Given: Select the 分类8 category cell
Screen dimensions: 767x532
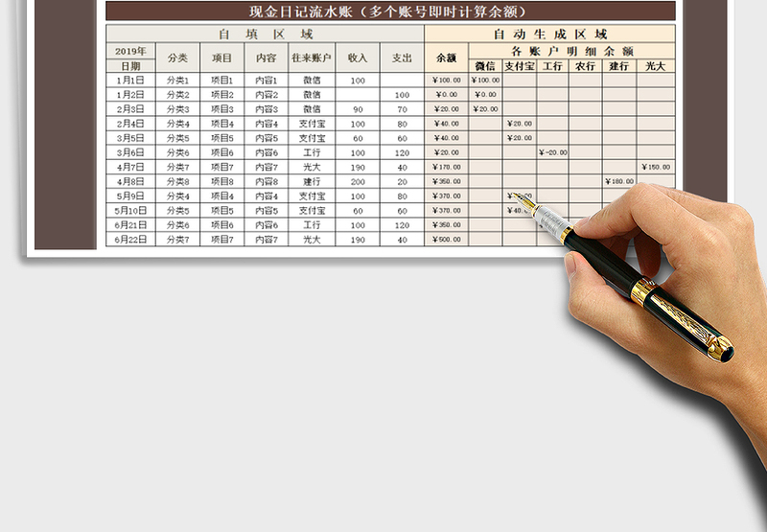Looking at the screenshot, I should [x=178, y=181].
